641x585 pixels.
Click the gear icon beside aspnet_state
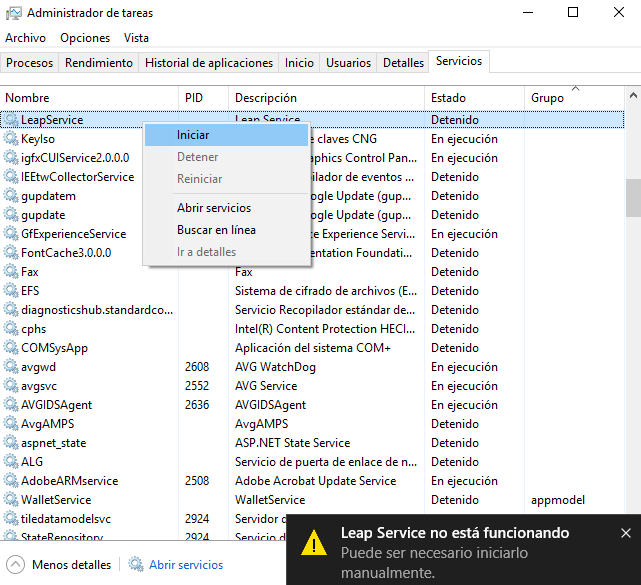click(11, 443)
